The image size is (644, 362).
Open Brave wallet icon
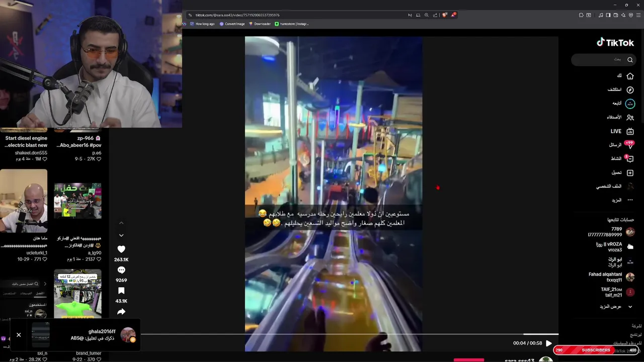(x=615, y=15)
